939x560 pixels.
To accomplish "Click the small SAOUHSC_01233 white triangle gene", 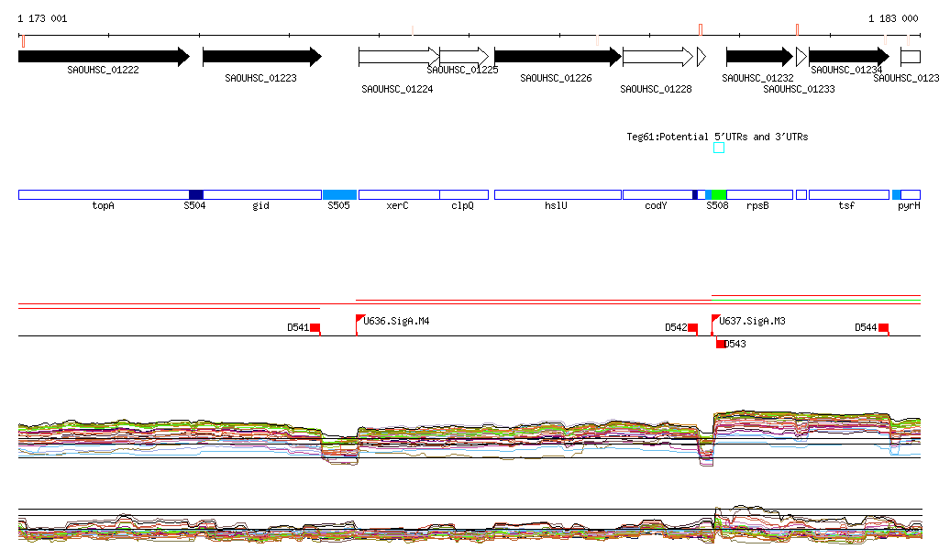I will click(801, 57).
